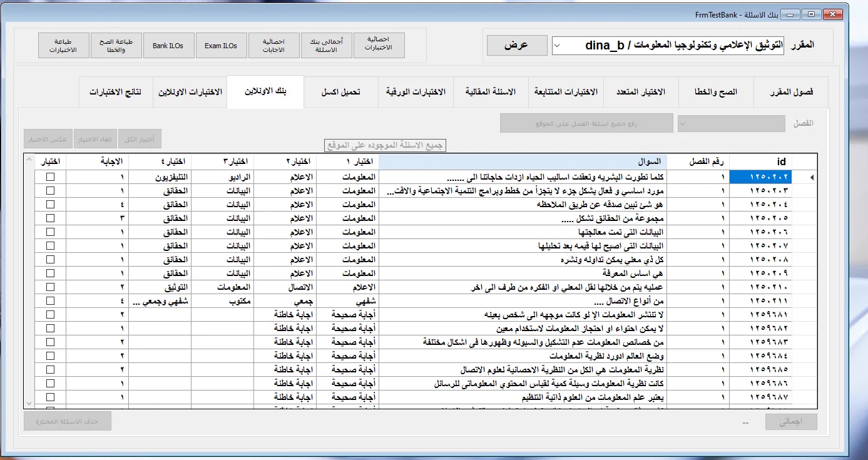Check the row لا تنتشر المعلومات الإ لو
This screenshot has height=460, width=868.
[50, 315]
